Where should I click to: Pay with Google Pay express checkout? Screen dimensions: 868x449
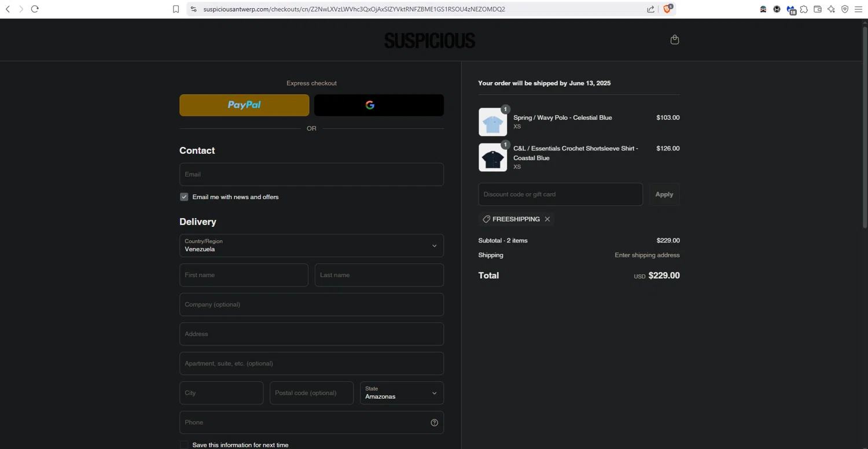[379, 105]
